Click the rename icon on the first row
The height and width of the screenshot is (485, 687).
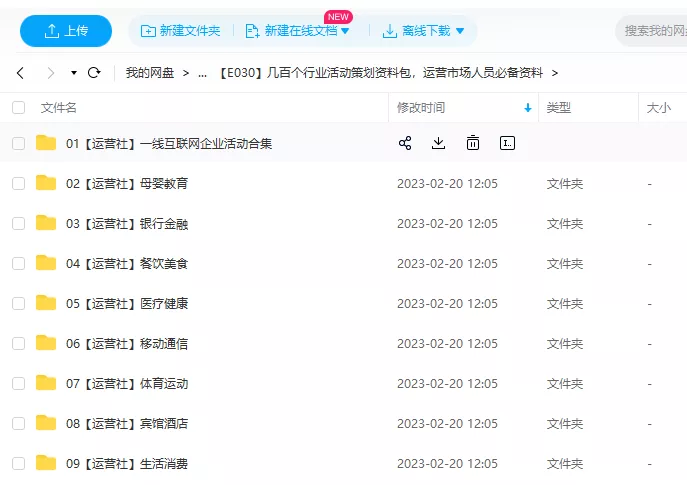point(507,143)
